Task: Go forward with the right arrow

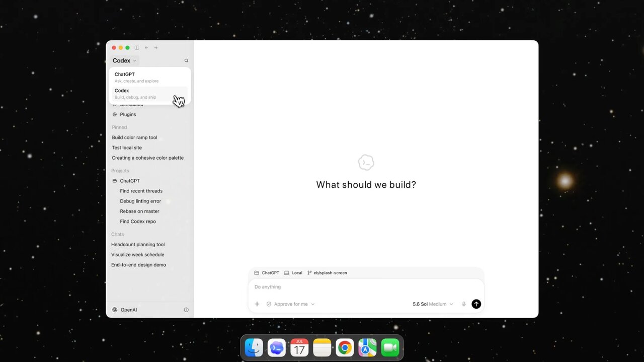Action: coord(156,48)
